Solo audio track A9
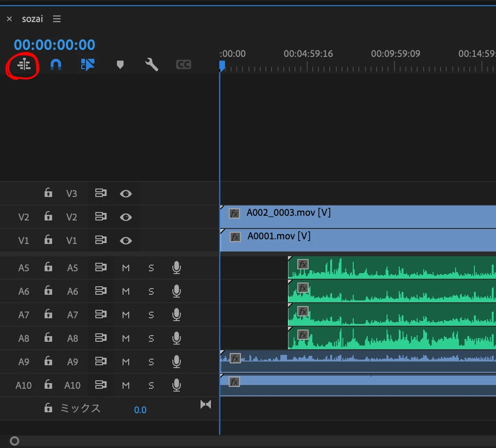 [151, 362]
